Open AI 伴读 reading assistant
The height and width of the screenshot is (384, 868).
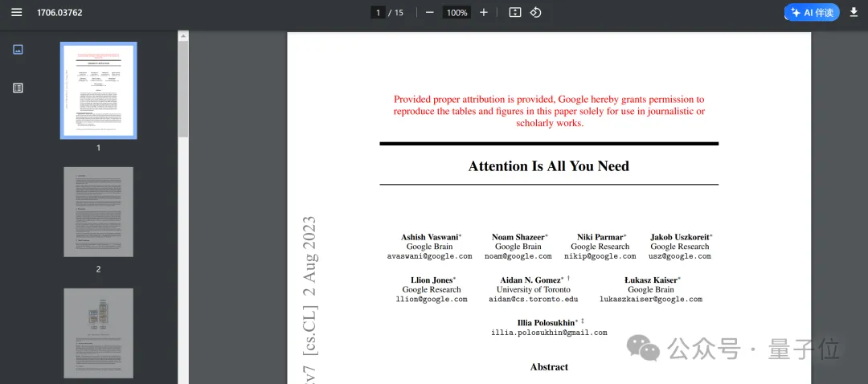[x=812, y=13]
